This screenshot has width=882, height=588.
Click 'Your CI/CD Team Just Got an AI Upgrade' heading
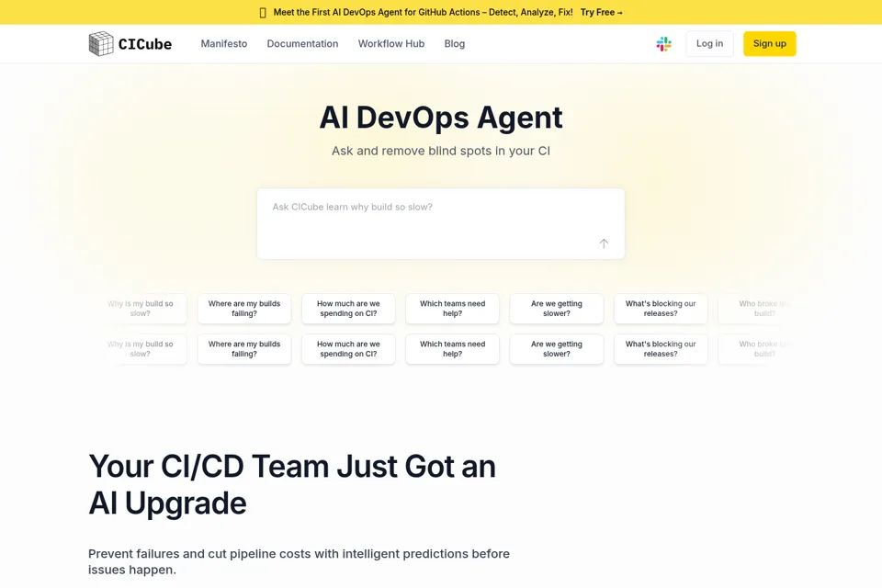(x=292, y=484)
